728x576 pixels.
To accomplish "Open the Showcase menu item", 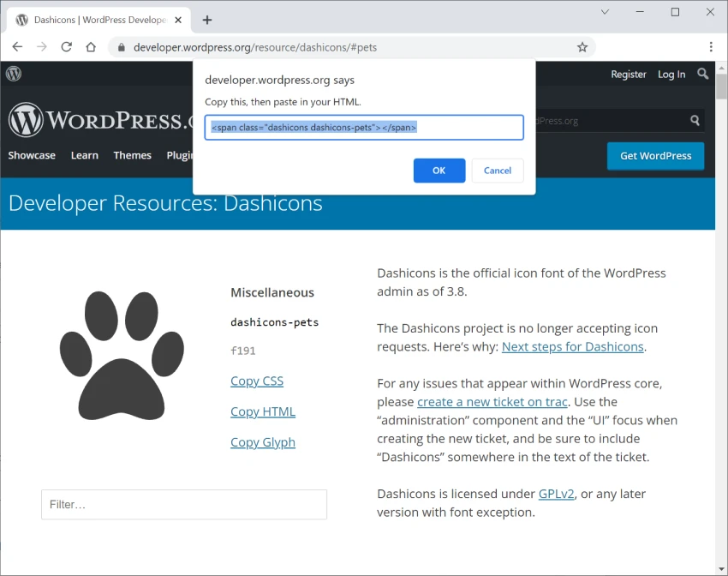I will tap(32, 155).
